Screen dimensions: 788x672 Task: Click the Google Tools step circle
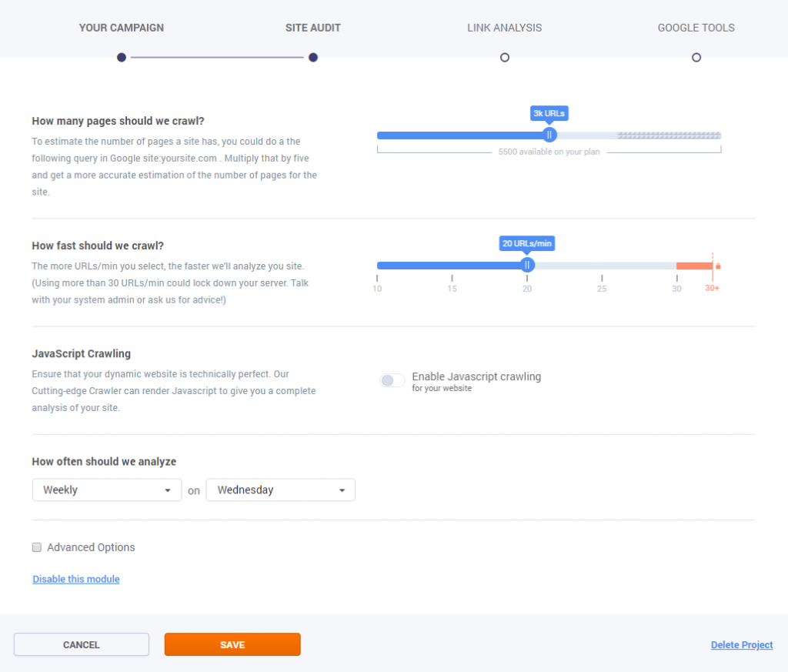tap(696, 57)
